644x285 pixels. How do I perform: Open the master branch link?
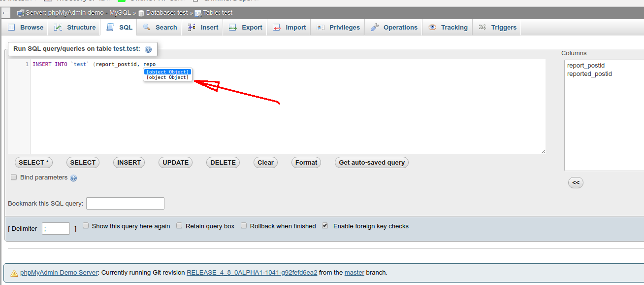tap(354, 272)
